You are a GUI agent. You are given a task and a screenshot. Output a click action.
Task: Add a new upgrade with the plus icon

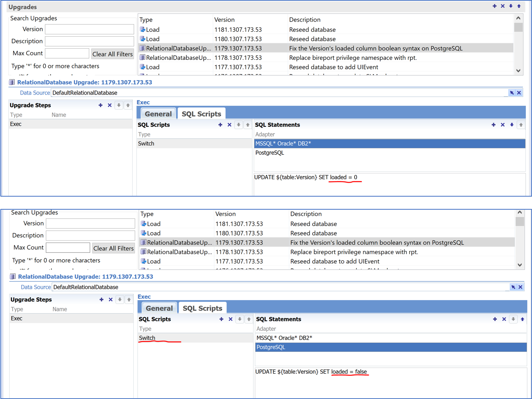495,6
